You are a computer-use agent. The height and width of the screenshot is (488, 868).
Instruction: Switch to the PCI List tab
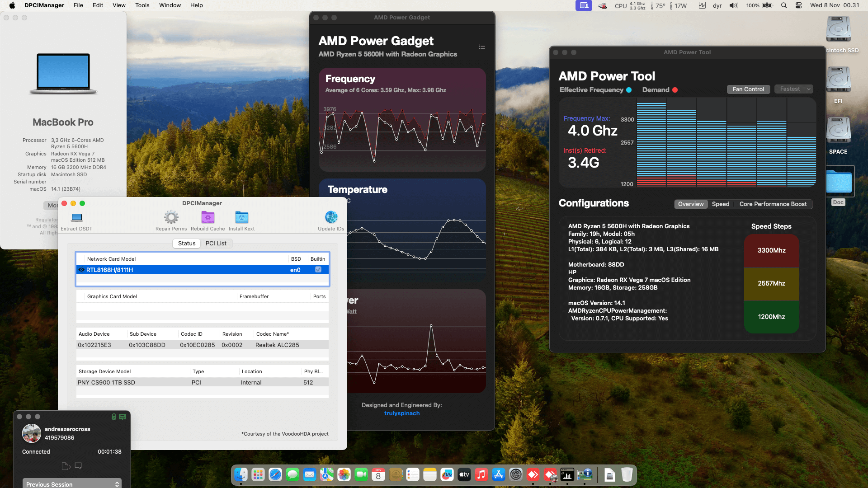click(216, 243)
